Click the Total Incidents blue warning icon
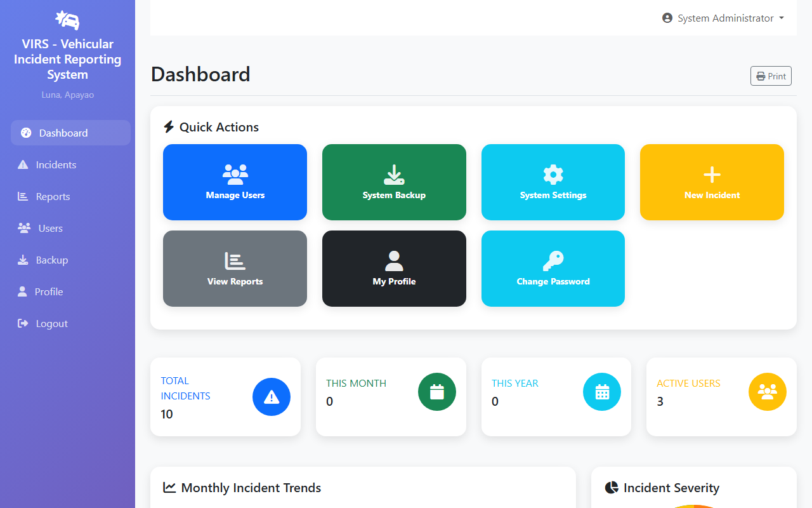The width and height of the screenshot is (812, 508). pos(272,397)
